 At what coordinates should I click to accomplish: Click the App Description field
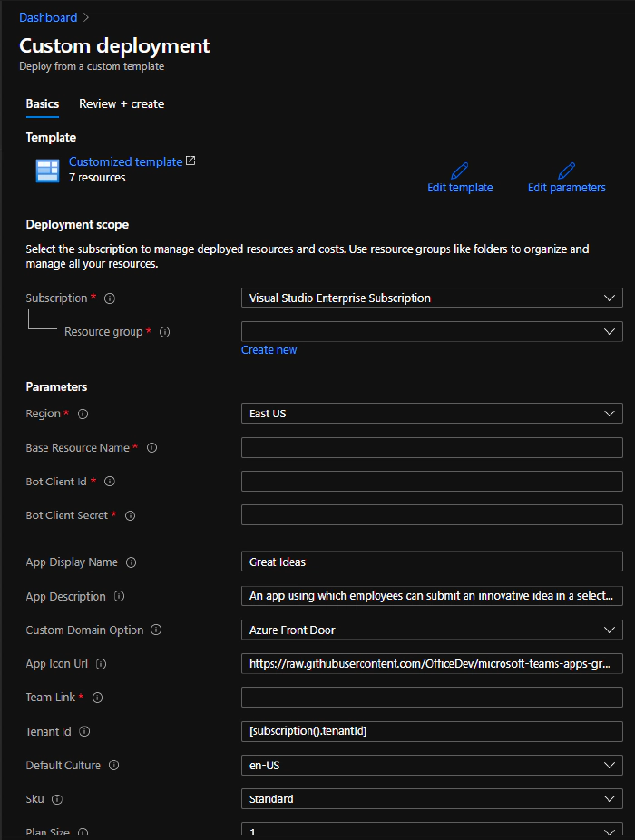pyautogui.click(x=432, y=596)
